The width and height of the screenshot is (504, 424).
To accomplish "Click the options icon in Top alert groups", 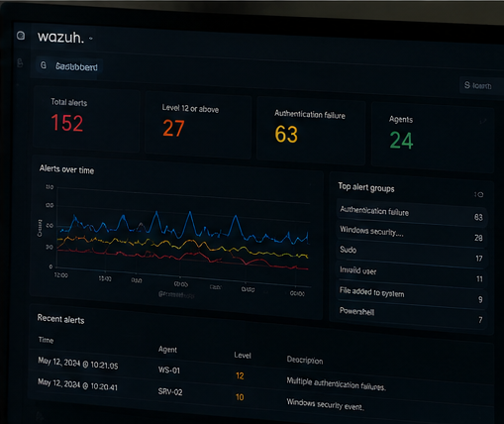I will tap(479, 194).
